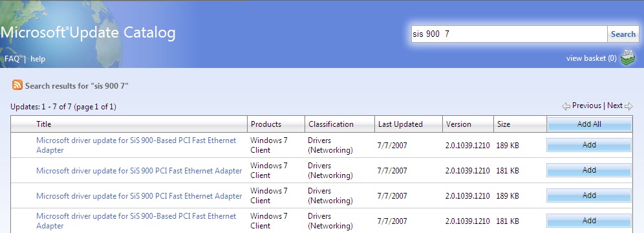Focus the search box containing "sis 900 7"
This screenshot has width=644, height=233.
click(510, 34)
